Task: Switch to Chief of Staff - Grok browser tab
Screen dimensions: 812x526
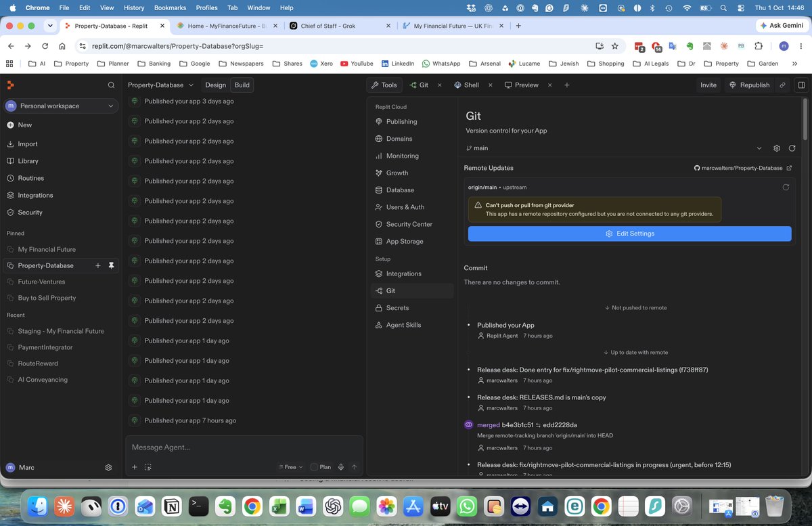Action: pos(340,26)
